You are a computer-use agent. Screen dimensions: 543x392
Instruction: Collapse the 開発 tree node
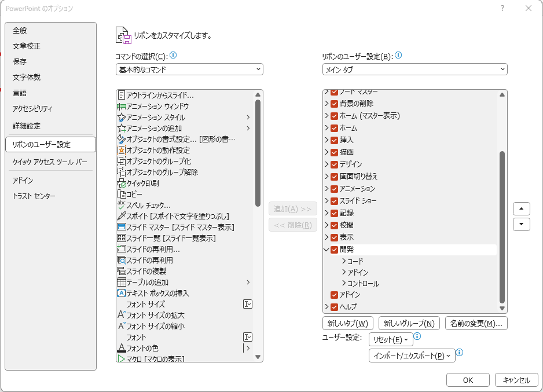(x=326, y=250)
